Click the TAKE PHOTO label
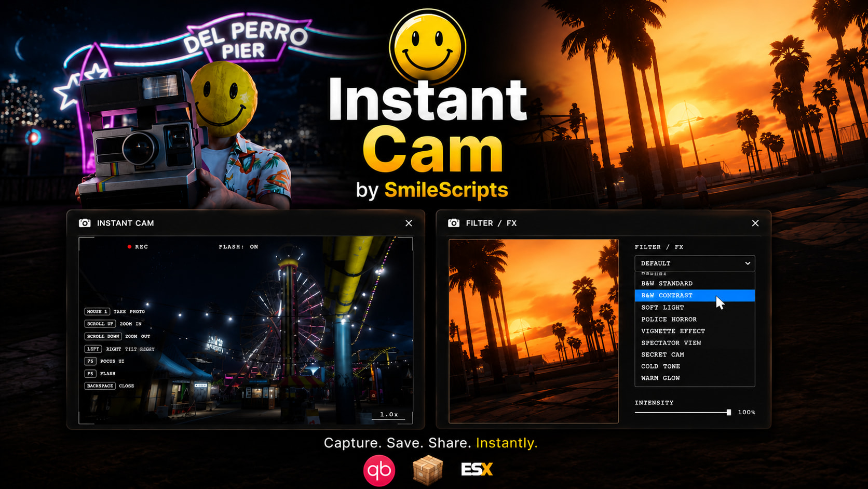Image resolution: width=868 pixels, height=489 pixels. (129, 312)
